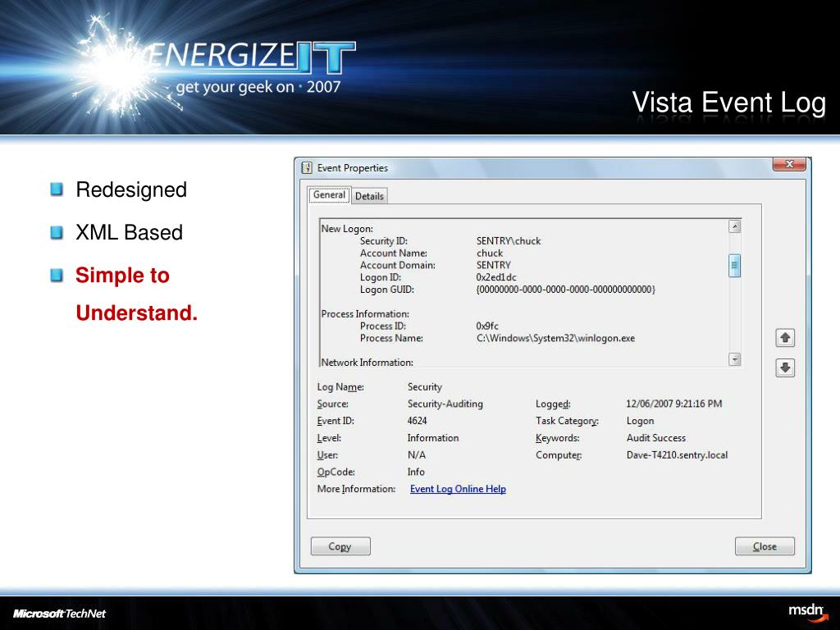
Task: Click the Task Category value Logon
Action: click(x=640, y=421)
